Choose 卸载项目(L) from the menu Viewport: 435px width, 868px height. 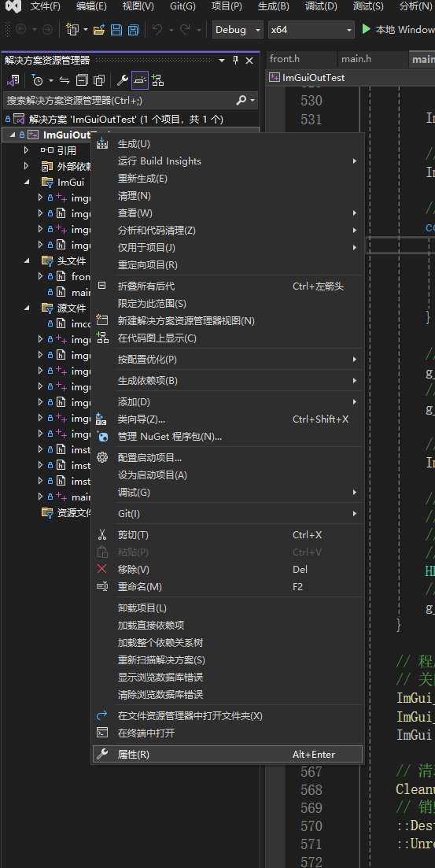227,608
